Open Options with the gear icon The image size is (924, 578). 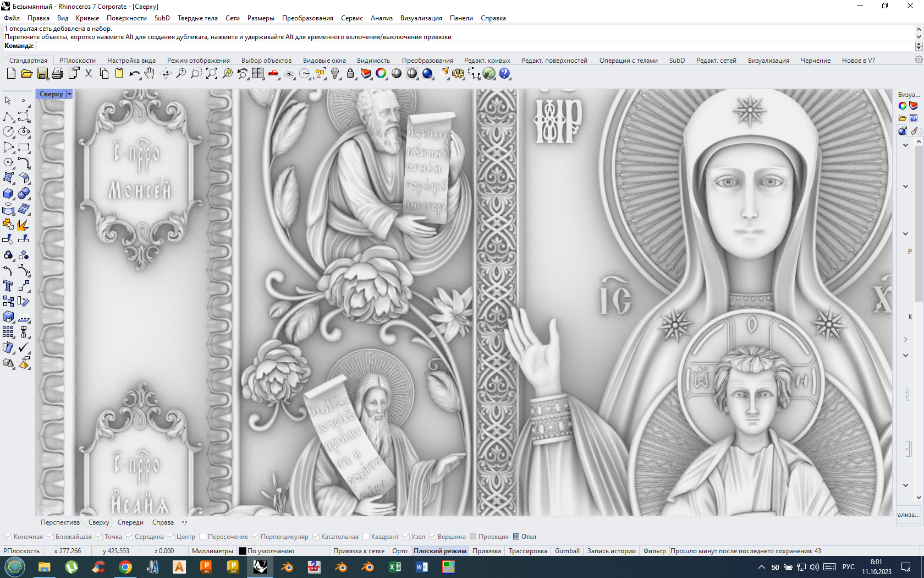pos(458,73)
